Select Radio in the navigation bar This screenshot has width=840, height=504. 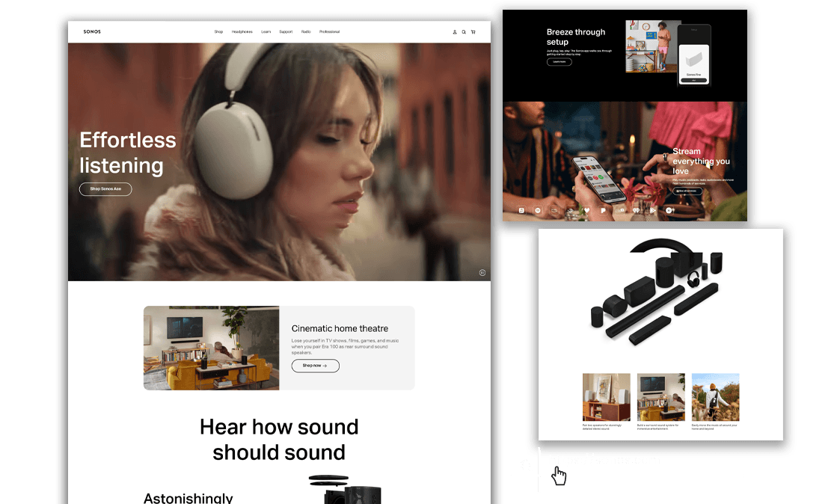[306, 32]
